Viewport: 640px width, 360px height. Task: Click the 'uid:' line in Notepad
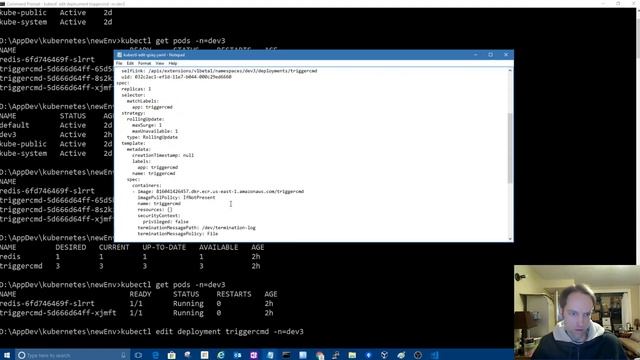(176, 77)
